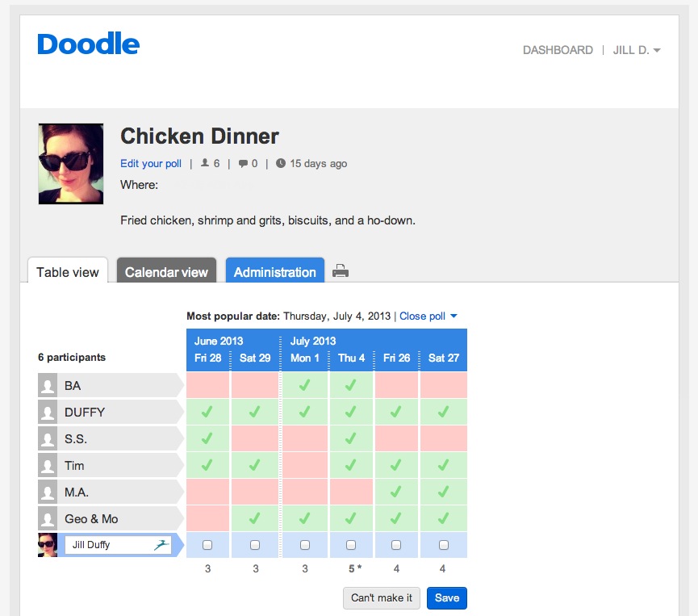Click the participants person icon showing 6
698x616 pixels.
click(x=204, y=163)
